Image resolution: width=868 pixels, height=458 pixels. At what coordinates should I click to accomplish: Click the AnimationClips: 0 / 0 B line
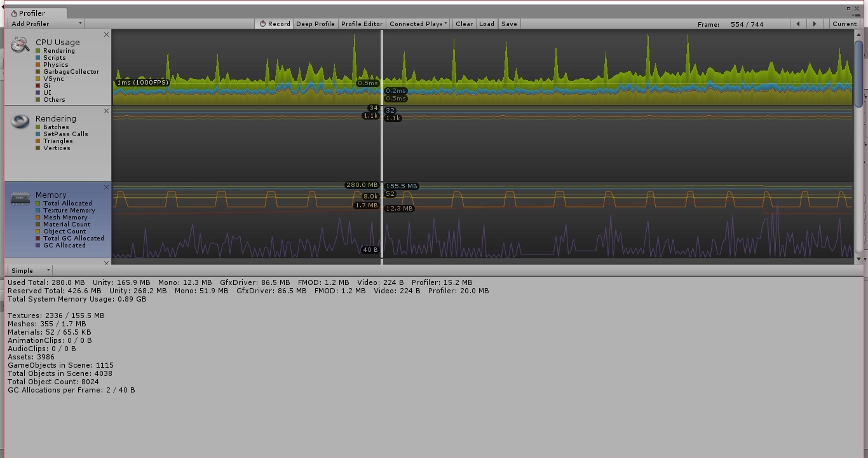(x=50, y=340)
